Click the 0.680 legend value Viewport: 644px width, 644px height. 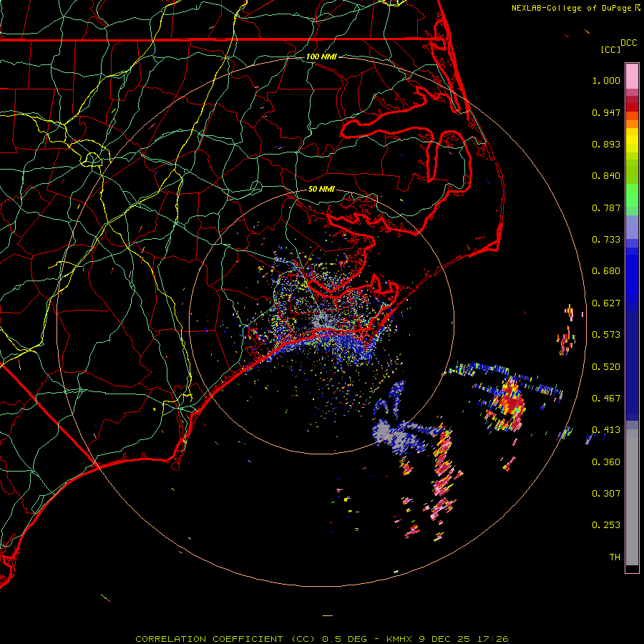(x=606, y=271)
